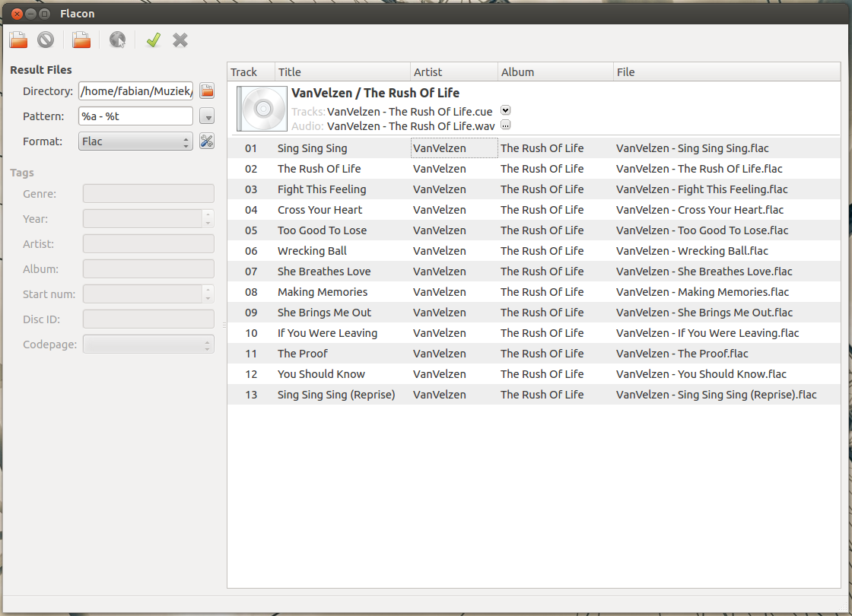The height and width of the screenshot is (616, 852).
Task: Click the folder icon between remove and globe icons
Action: pos(81,40)
